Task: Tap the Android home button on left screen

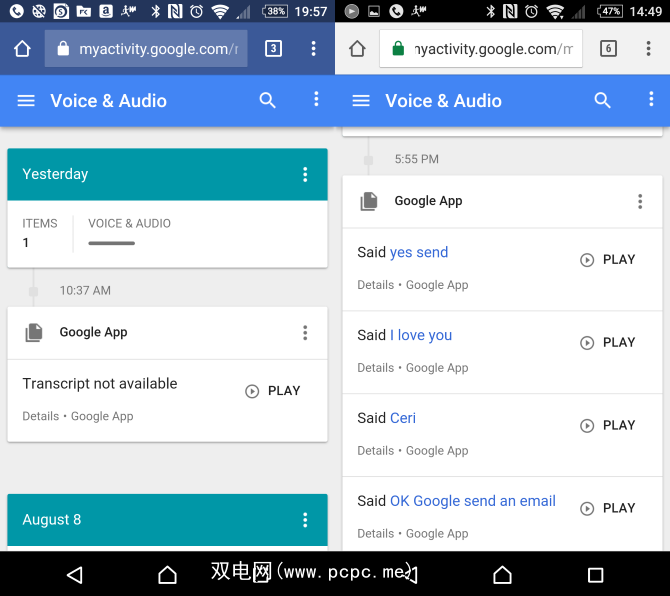Action: click(x=167, y=575)
